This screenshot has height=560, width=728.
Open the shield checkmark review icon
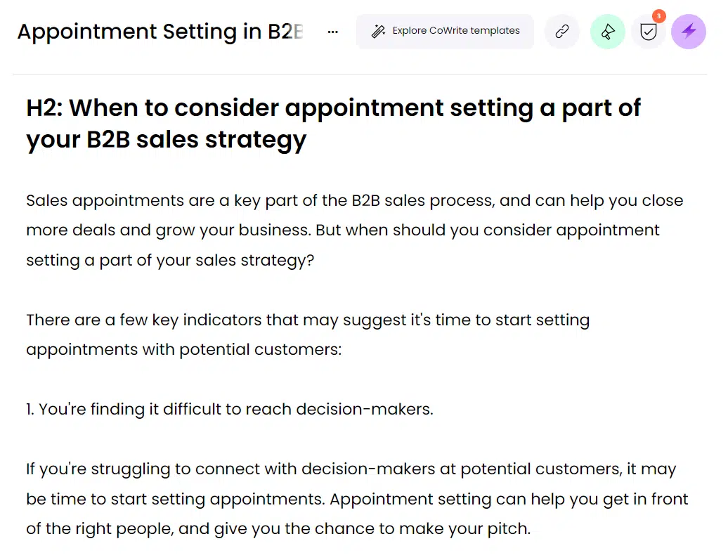coord(648,32)
